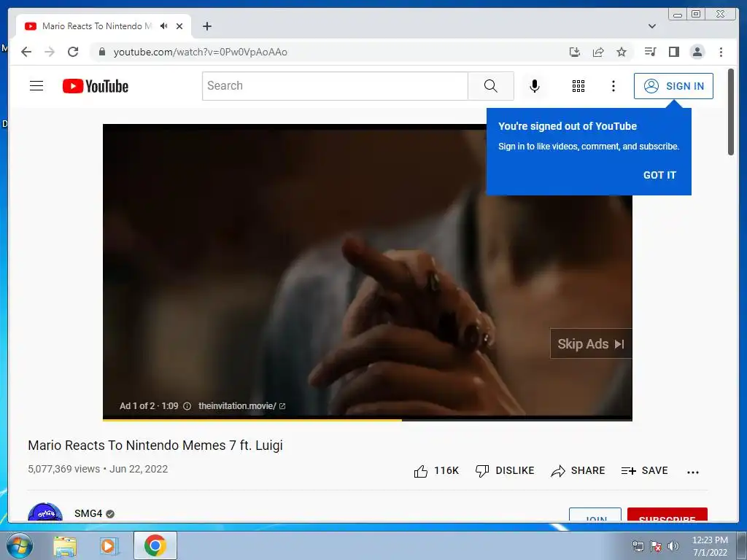Reload the page with refresh icon
Image resolution: width=747 pixels, height=560 pixels.
(73, 52)
